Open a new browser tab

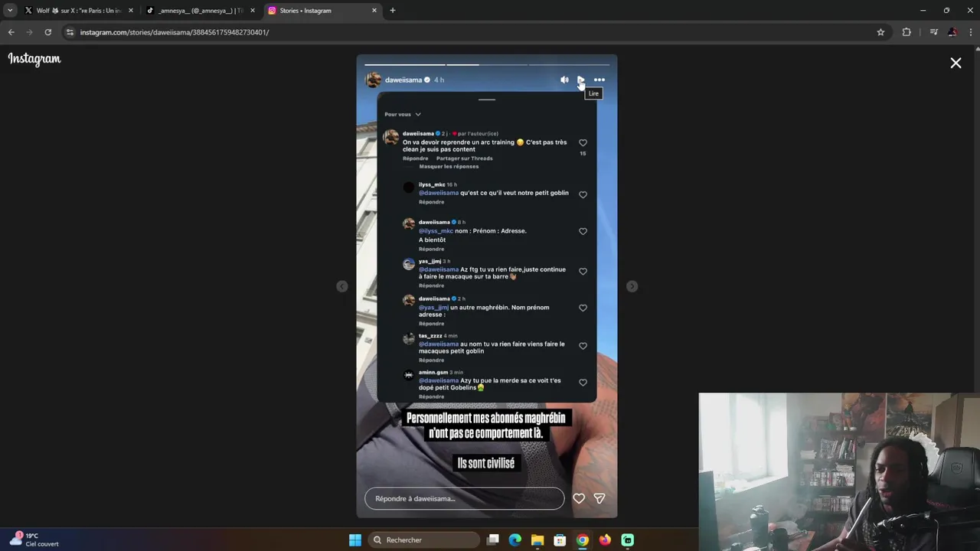(x=393, y=11)
